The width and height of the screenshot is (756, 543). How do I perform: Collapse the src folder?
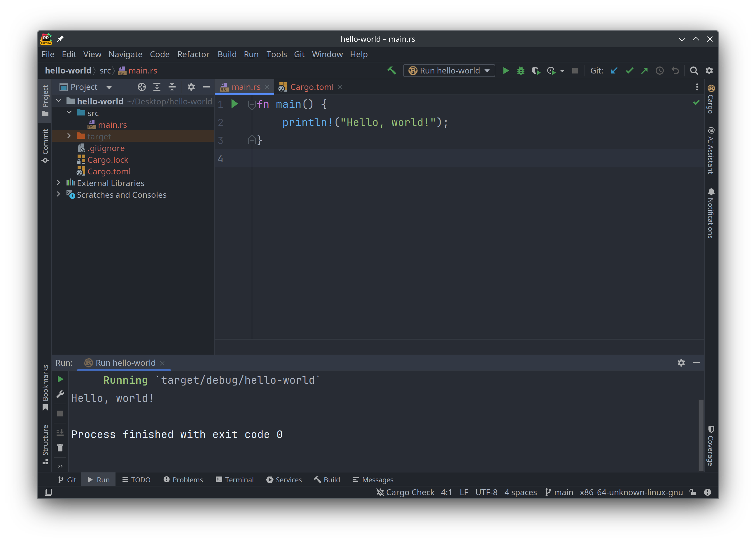tap(69, 112)
